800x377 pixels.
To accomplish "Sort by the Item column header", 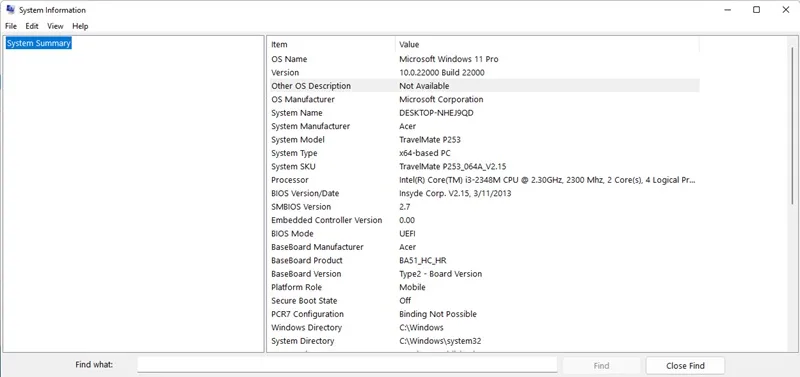I will pos(331,44).
